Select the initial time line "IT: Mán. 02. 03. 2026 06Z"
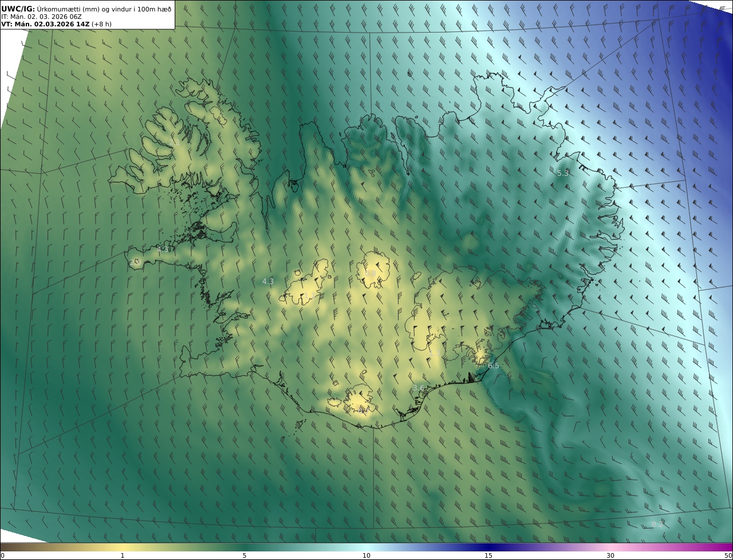The image size is (733, 560). click(41, 17)
